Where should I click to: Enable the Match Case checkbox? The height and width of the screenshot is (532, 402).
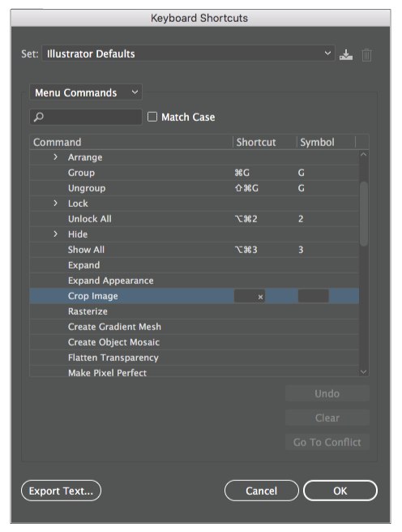pyautogui.click(x=152, y=117)
